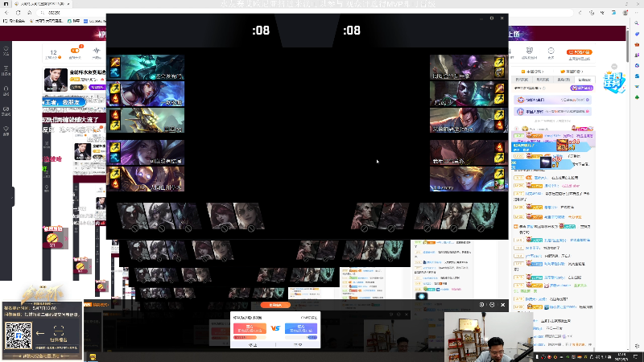Image resolution: width=644 pixels, height=362 pixels.
Task: Click Flash spell icon on Ekko card
Action: [x=499, y=98]
